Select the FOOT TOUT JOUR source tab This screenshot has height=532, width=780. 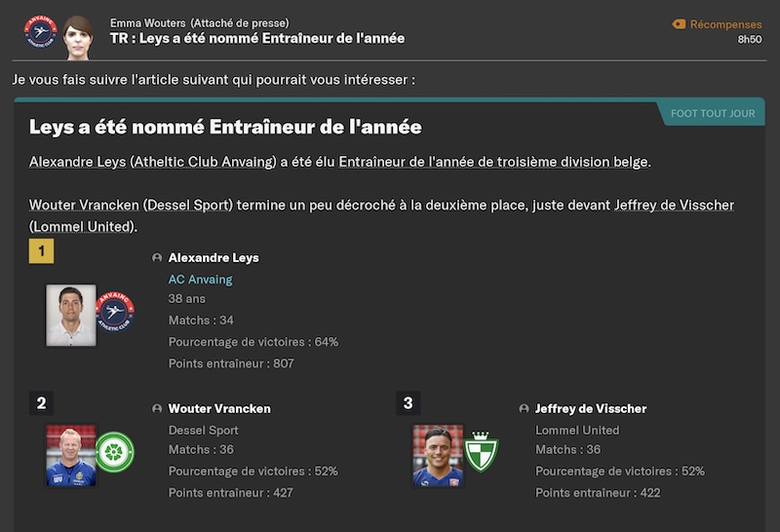713,113
